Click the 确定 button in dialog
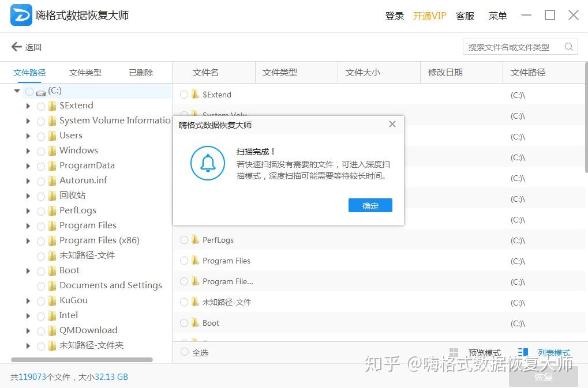The width and height of the screenshot is (588, 388). pos(370,206)
